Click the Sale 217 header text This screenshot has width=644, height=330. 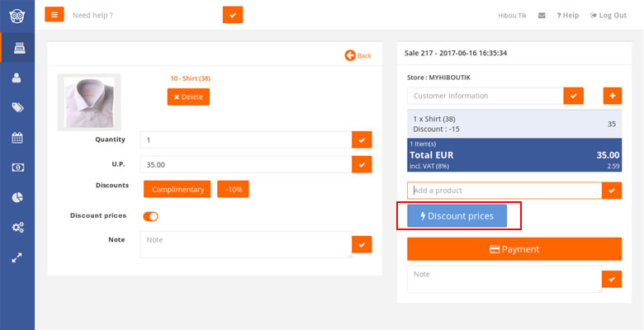click(x=456, y=53)
